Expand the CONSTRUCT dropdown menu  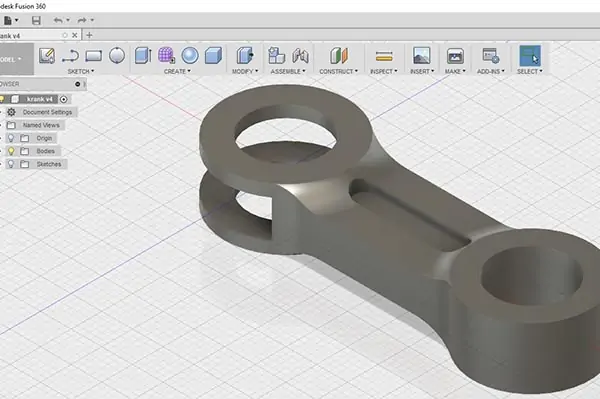[339, 72]
